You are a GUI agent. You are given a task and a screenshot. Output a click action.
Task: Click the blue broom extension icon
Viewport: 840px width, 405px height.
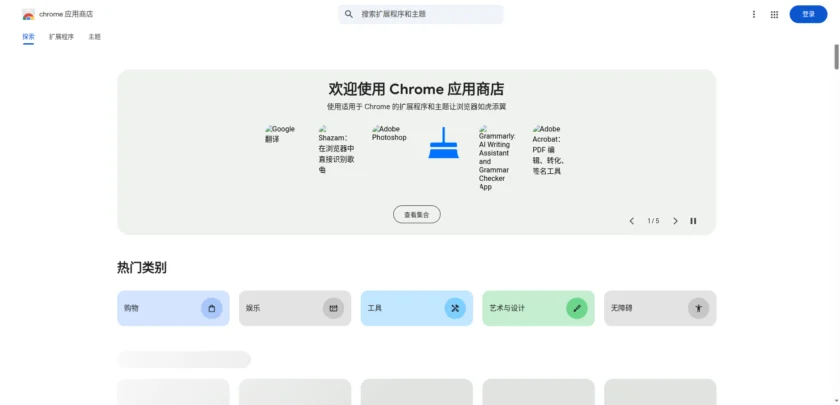pyautogui.click(x=444, y=142)
